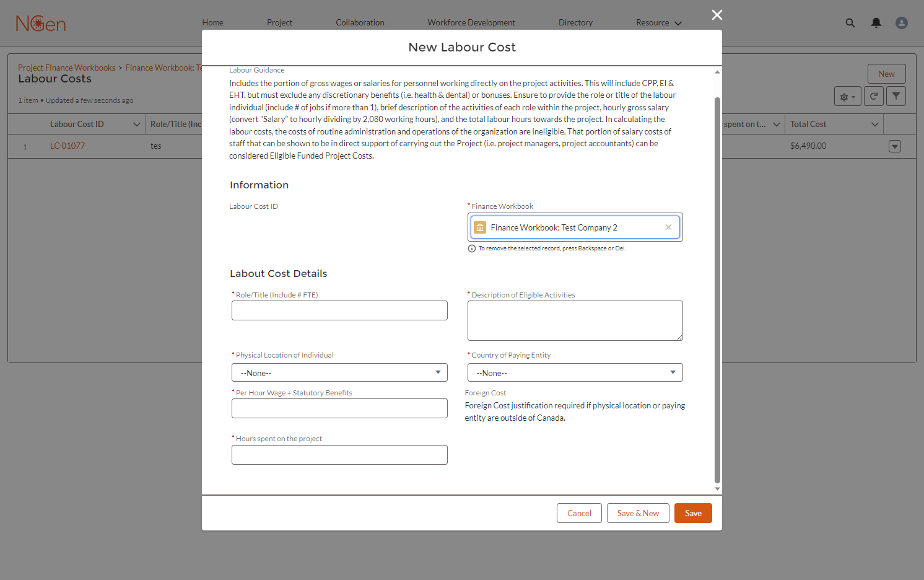Screen dimensions: 924x580
Task: Focus the Role/Title input field
Action: 339,310
